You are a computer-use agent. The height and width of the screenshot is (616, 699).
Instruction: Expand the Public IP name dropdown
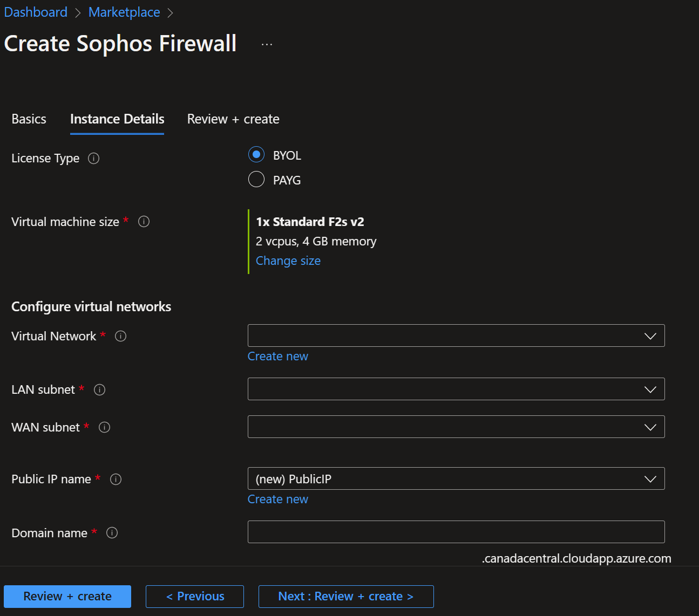pyautogui.click(x=456, y=478)
